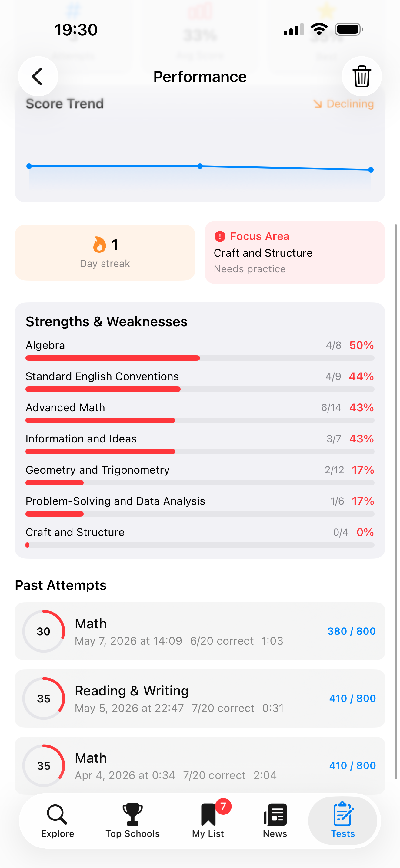Tap the middle point on Score Trend chart
The width and height of the screenshot is (400, 868).
tap(200, 166)
